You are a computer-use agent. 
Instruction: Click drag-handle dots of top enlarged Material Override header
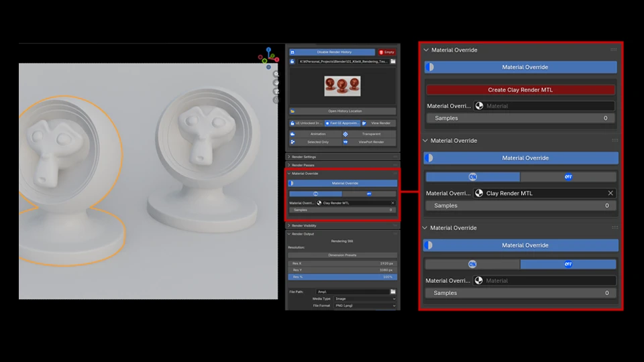[x=614, y=50]
